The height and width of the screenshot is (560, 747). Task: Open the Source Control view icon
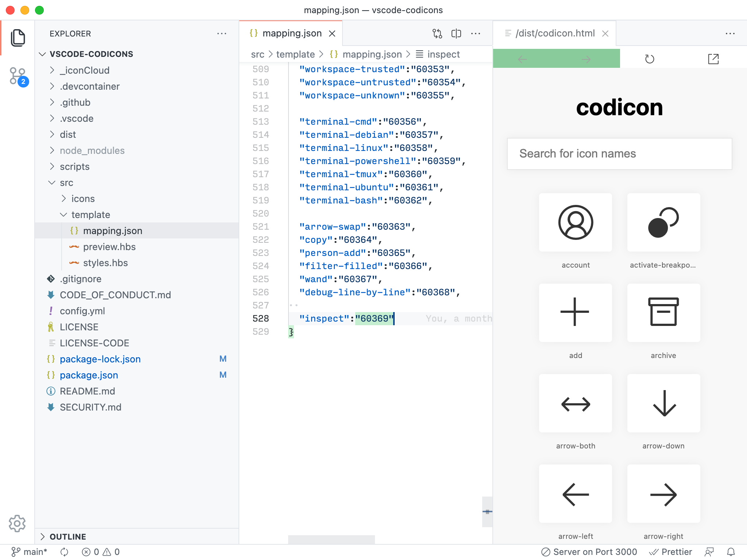tap(18, 76)
